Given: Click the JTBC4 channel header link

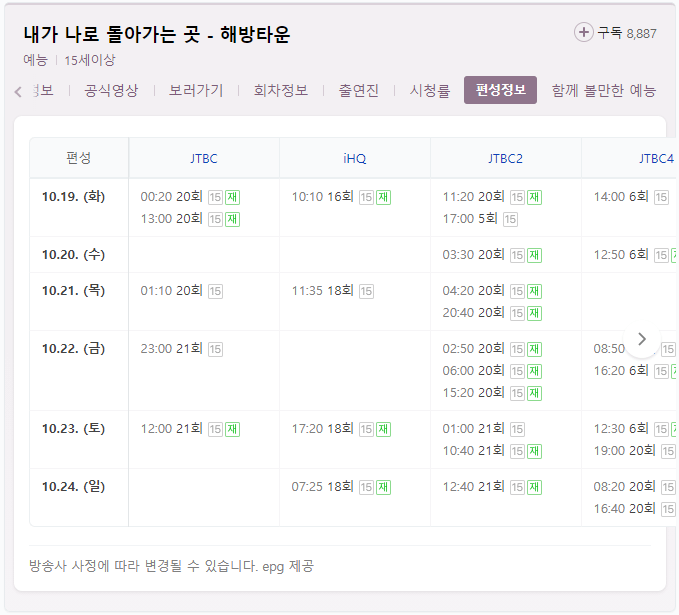Looking at the screenshot, I should click(x=656, y=159).
